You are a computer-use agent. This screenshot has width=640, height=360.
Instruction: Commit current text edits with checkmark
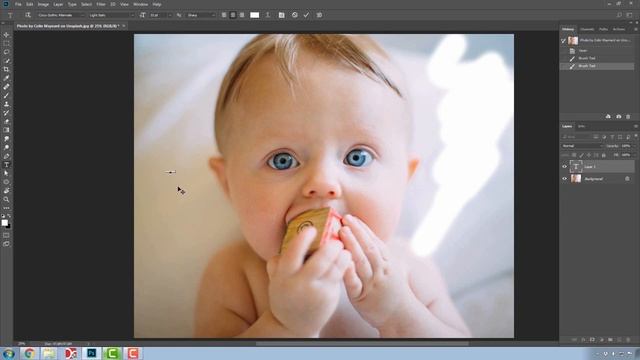coord(307,15)
